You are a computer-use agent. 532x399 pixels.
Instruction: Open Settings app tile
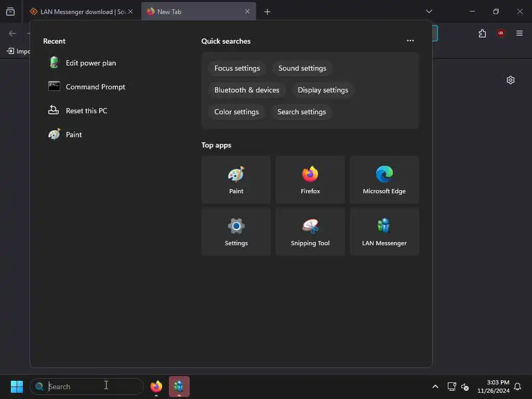236,232
